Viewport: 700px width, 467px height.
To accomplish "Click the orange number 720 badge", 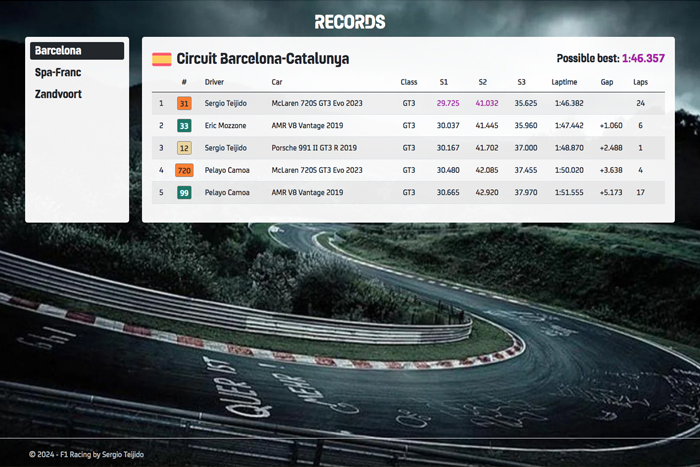I will click(x=184, y=170).
